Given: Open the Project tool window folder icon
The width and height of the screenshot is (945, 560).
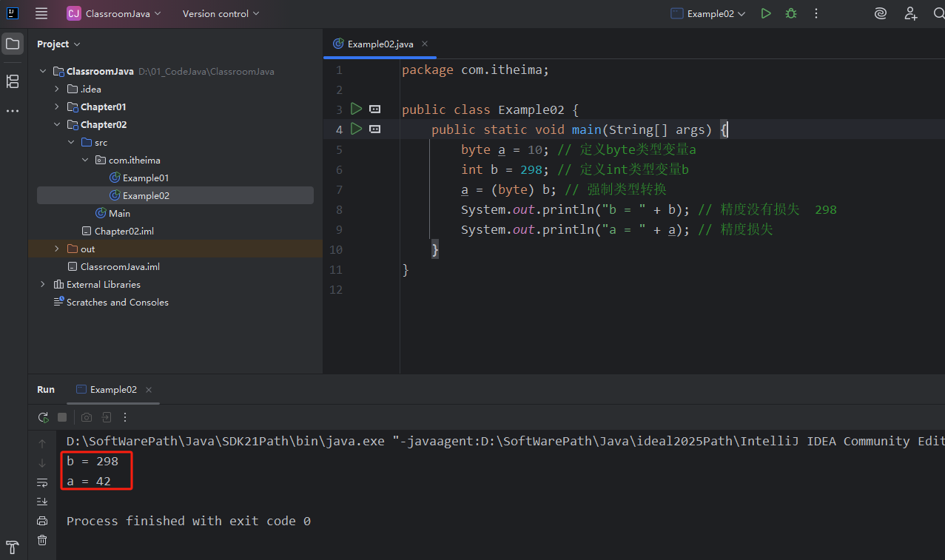Looking at the screenshot, I should 13,44.
